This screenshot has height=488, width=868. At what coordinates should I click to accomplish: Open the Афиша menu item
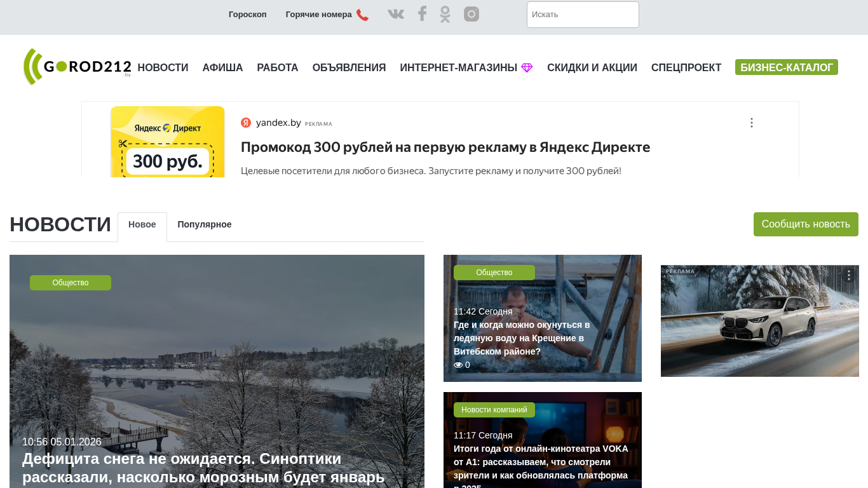[222, 68]
